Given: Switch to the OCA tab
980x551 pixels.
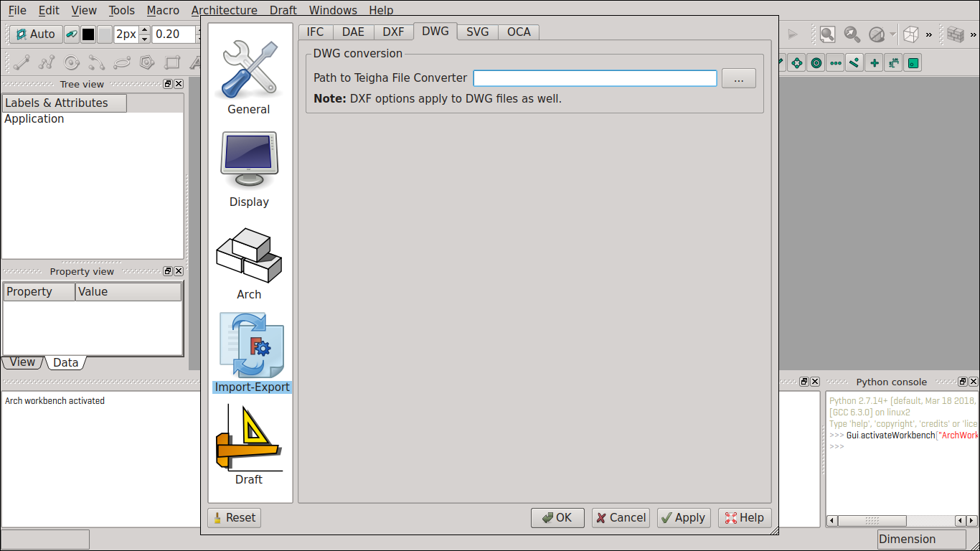Looking at the screenshot, I should (519, 32).
